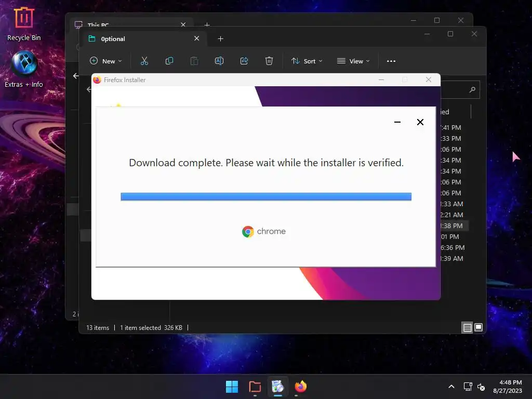Click the Copy icon in Explorer toolbar

coord(169,61)
